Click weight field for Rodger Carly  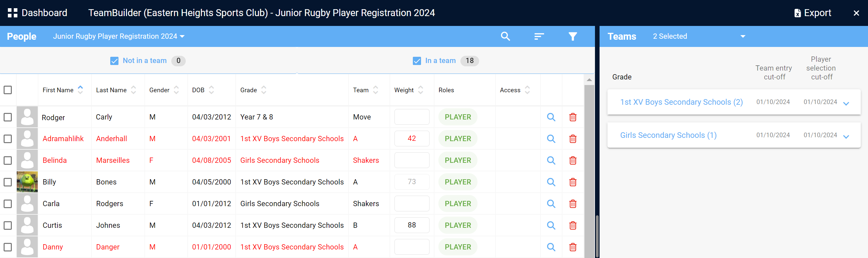412,117
